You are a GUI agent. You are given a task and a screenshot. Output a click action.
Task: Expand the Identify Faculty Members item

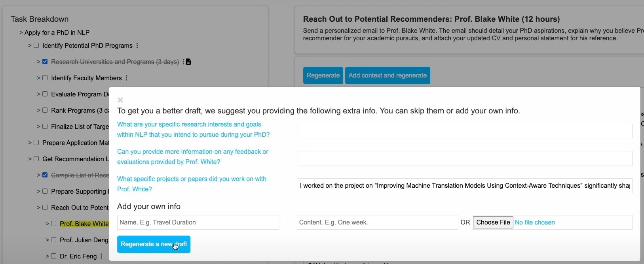pos(38,78)
